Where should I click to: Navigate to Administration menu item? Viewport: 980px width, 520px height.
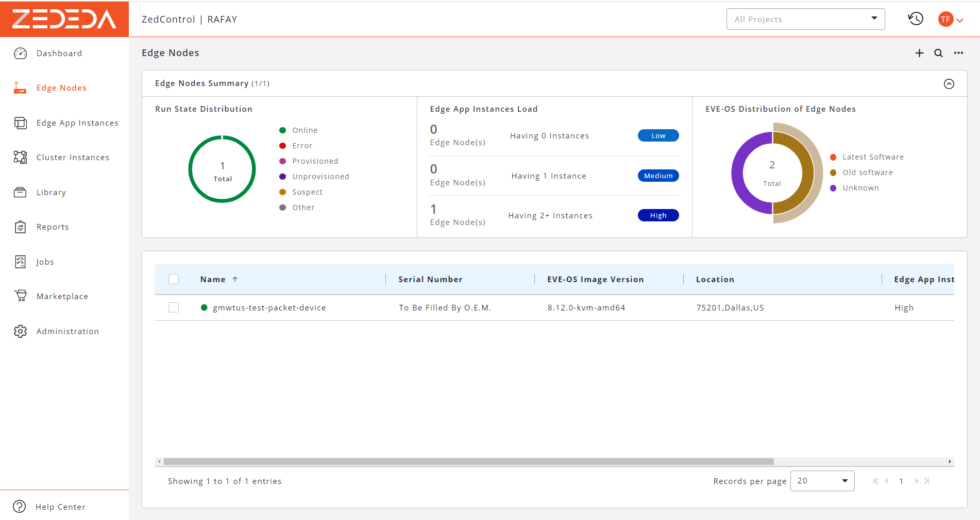67,332
